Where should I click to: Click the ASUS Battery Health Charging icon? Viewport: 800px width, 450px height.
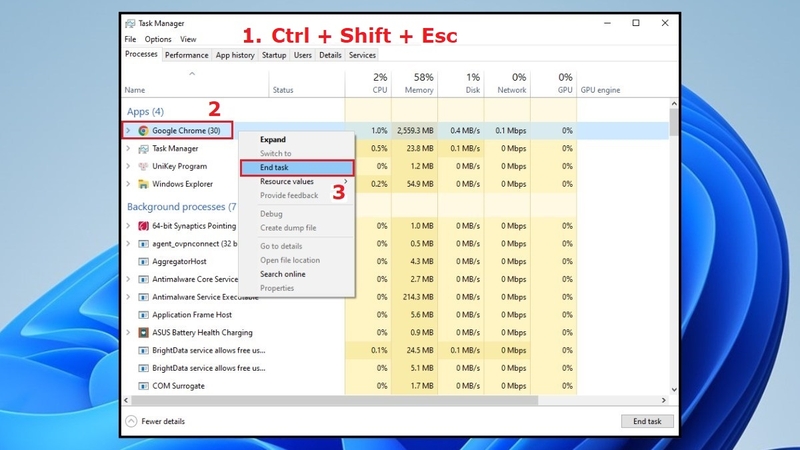coord(143,333)
